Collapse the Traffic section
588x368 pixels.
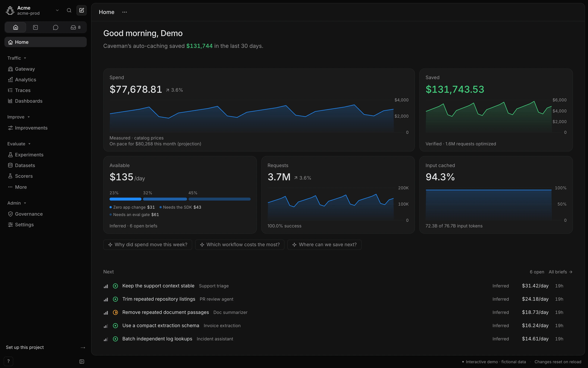click(x=17, y=58)
